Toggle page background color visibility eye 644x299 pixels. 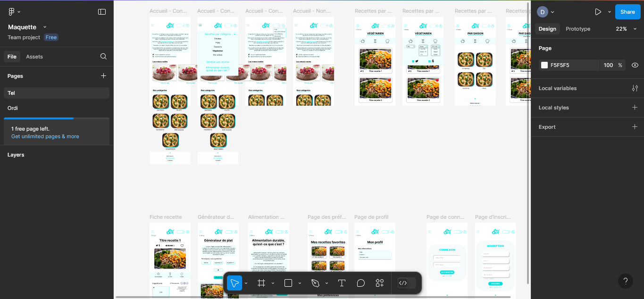tap(635, 65)
